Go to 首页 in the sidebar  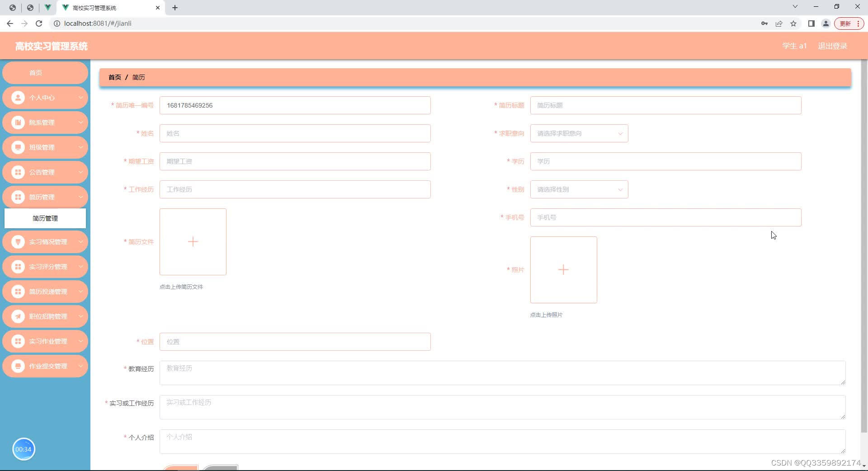pos(45,73)
